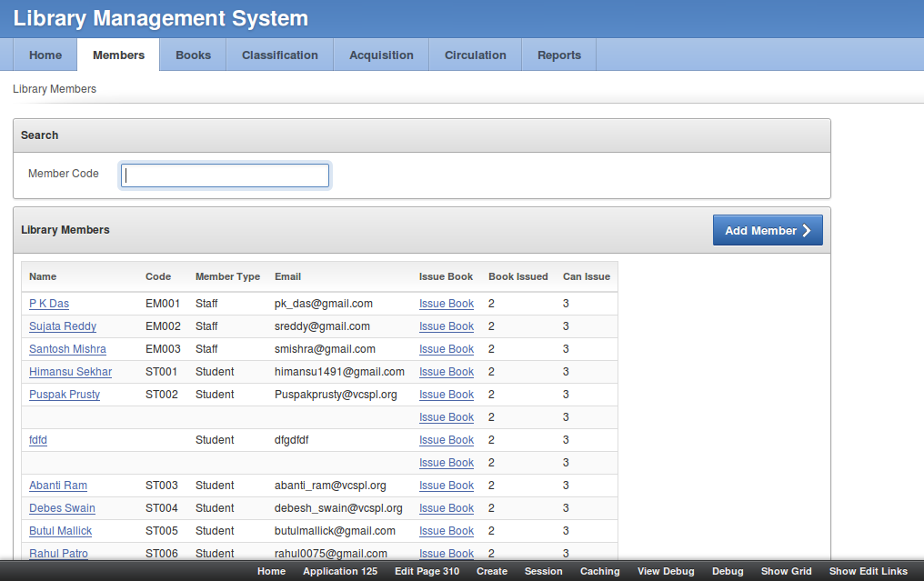Click Issue Book for Santosh Mishra
This screenshot has width=924, height=581.
446,349
